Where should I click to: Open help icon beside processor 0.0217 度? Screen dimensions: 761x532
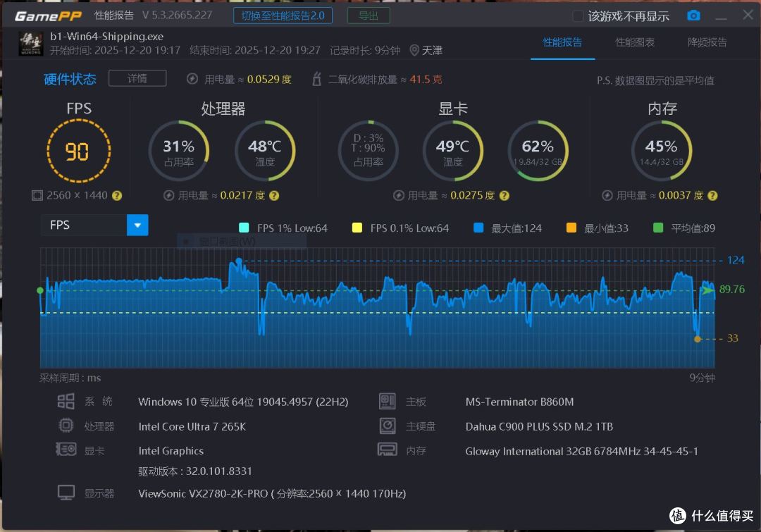(x=274, y=196)
